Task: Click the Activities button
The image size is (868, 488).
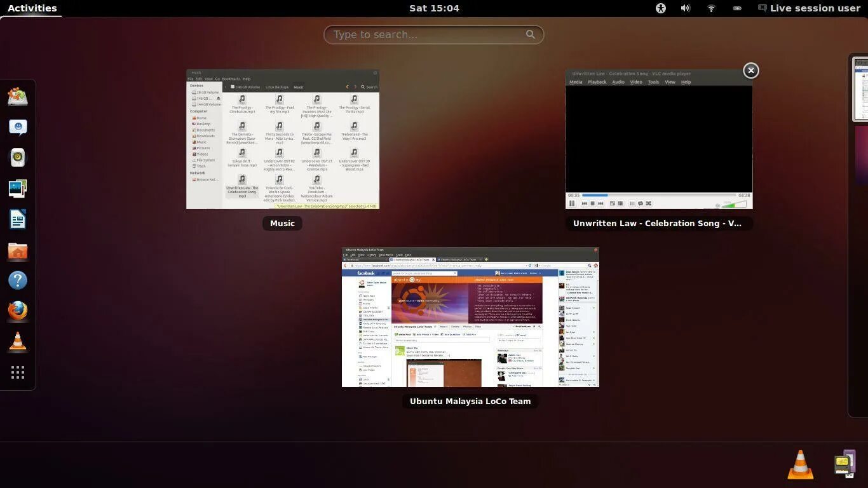Action: pos(32,8)
